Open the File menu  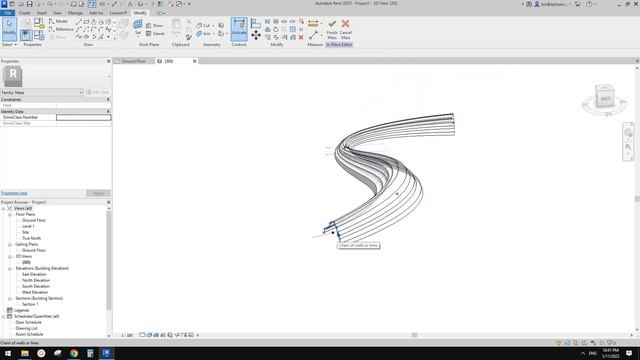(x=7, y=13)
